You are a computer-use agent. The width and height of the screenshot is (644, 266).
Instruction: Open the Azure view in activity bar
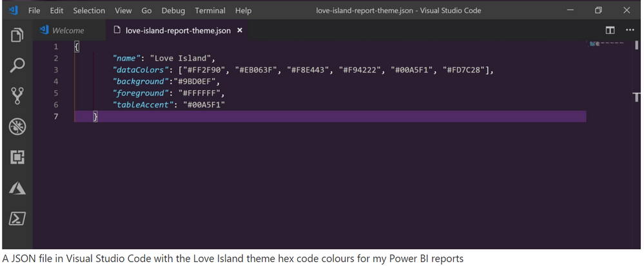coord(17,188)
